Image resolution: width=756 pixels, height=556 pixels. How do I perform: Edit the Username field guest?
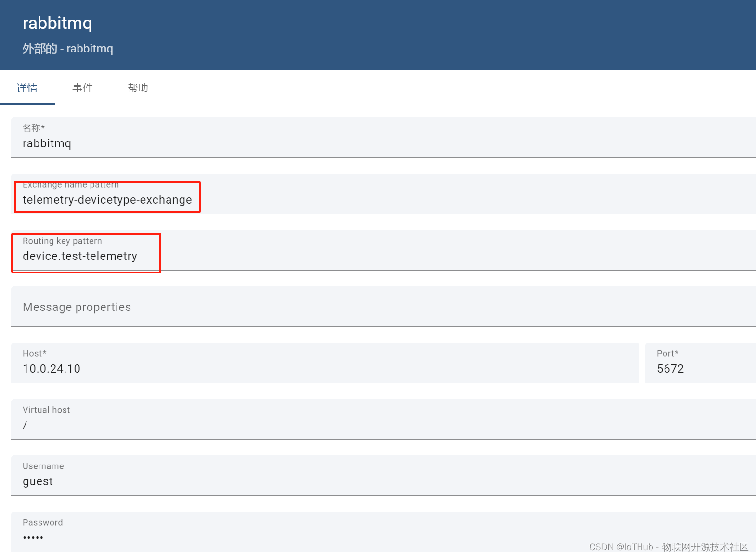point(383,476)
